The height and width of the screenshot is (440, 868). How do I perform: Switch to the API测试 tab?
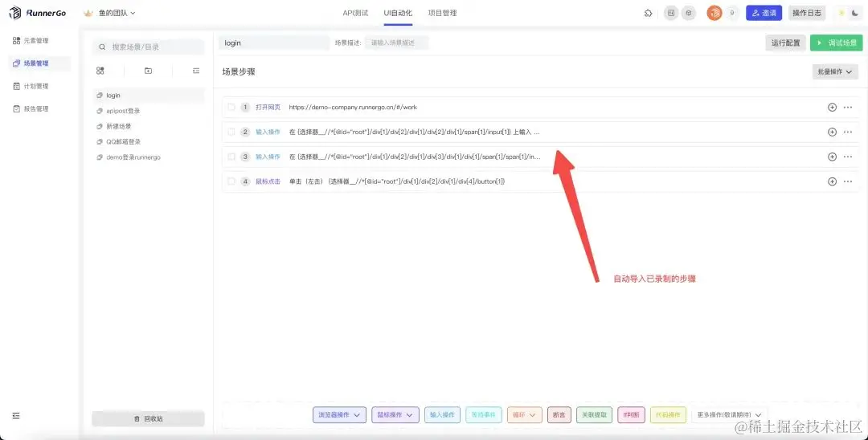tap(355, 14)
